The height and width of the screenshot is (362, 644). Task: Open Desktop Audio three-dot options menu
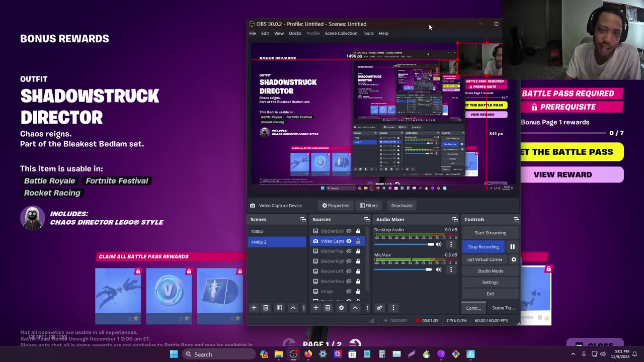pos(451,244)
